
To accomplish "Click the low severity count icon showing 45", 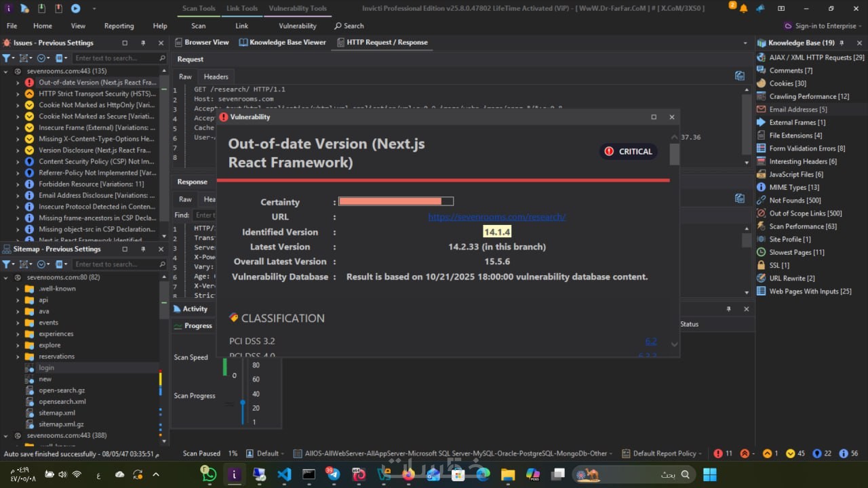I will pyautogui.click(x=789, y=453).
